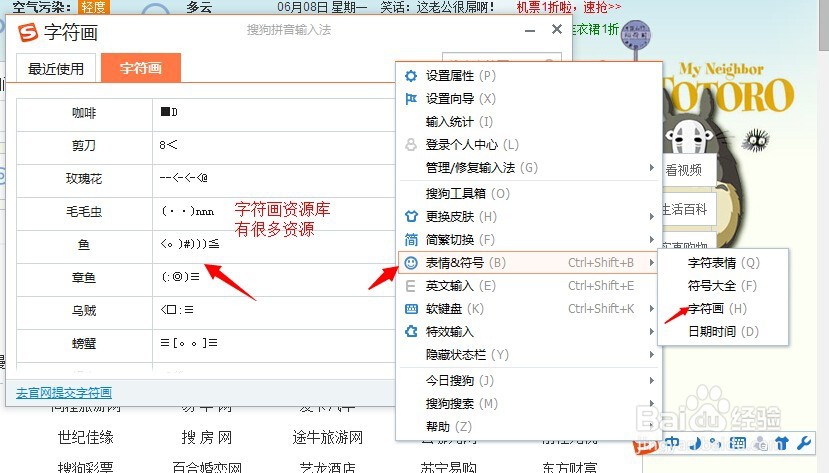Toggle the 中 Chinese/English mode on status bar
829x473 pixels.
click(x=672, y=443)
